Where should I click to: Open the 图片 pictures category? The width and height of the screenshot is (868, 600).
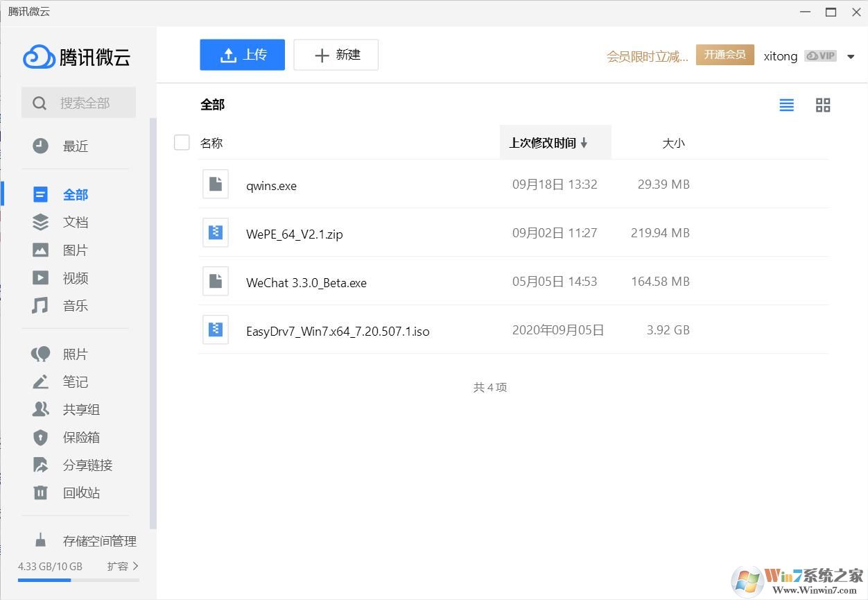(75, 250)
